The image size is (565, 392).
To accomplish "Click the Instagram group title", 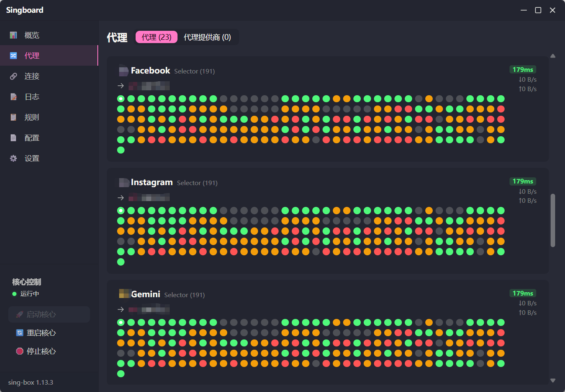I will tap(152, 183).
